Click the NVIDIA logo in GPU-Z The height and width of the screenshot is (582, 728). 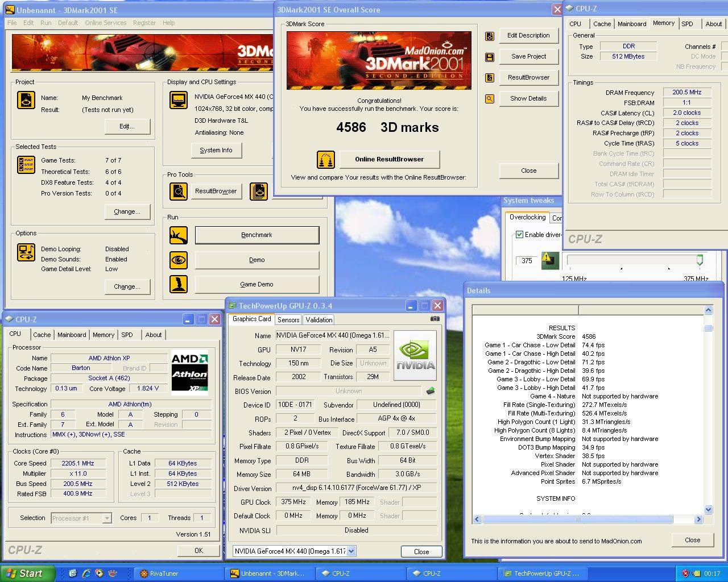[415, 356]
